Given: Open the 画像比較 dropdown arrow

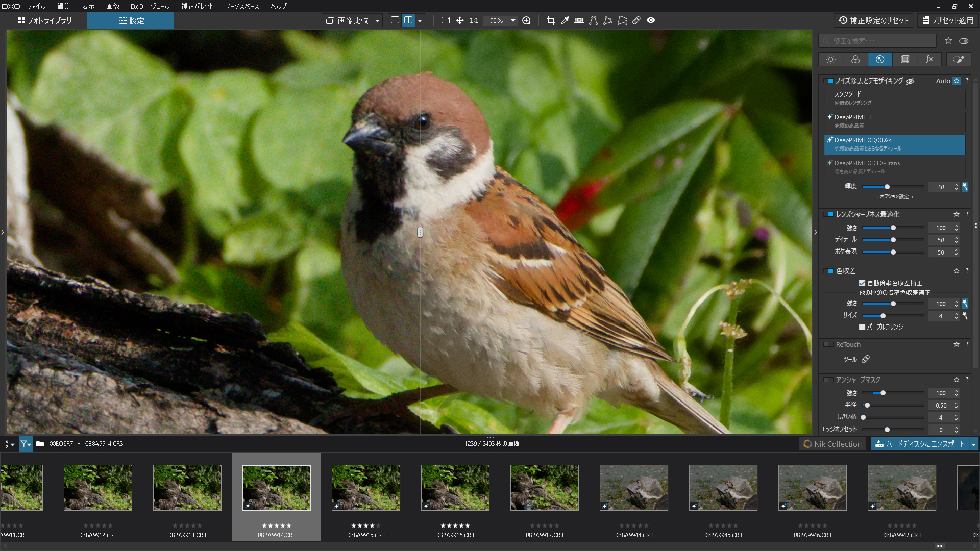Looking at the screenshot, I should click(377, 21).
